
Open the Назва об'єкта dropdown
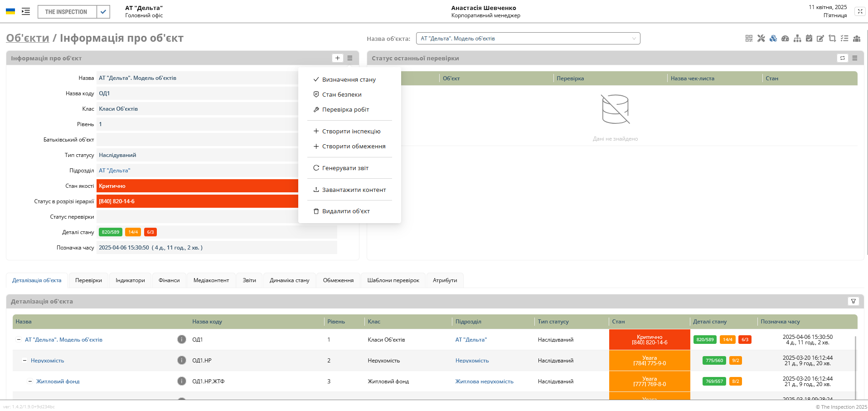(x=528, y=39)
